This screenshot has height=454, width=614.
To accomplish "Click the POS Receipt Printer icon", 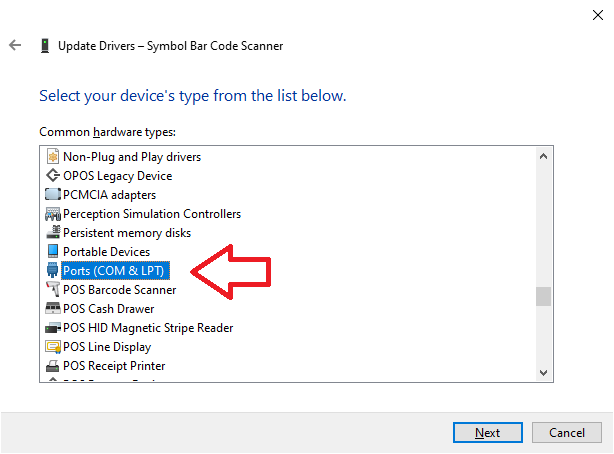I will point(53,365).
